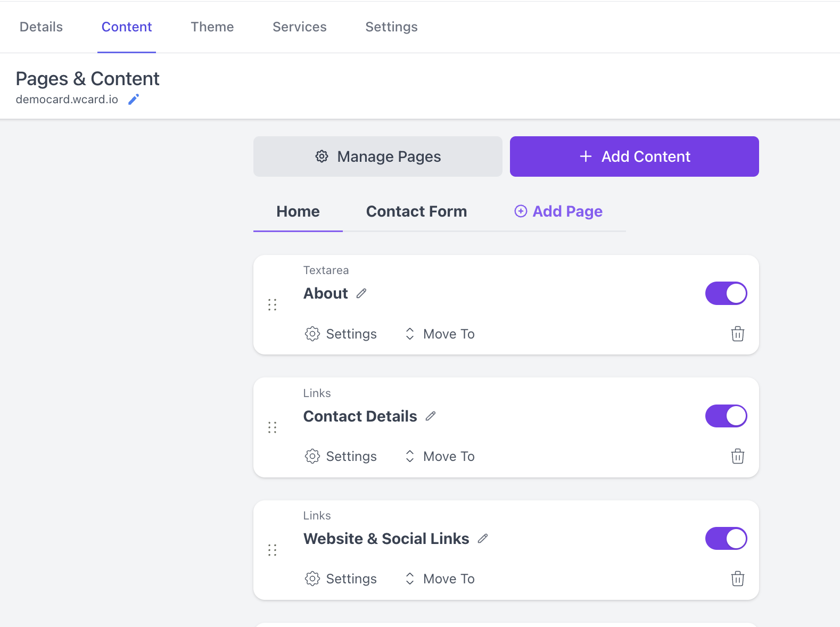Open Settings for Contact Details block
Image resolution: width=840 pixels, height=627 pixels.
[x=341, y=456]
